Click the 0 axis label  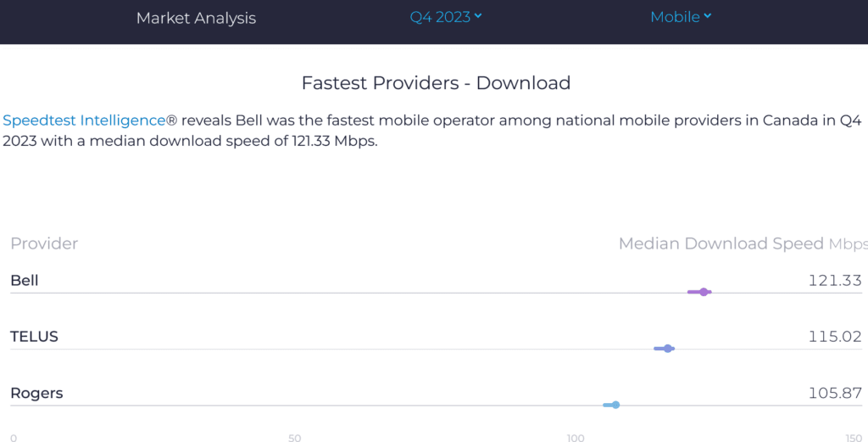tap(14, 438)
